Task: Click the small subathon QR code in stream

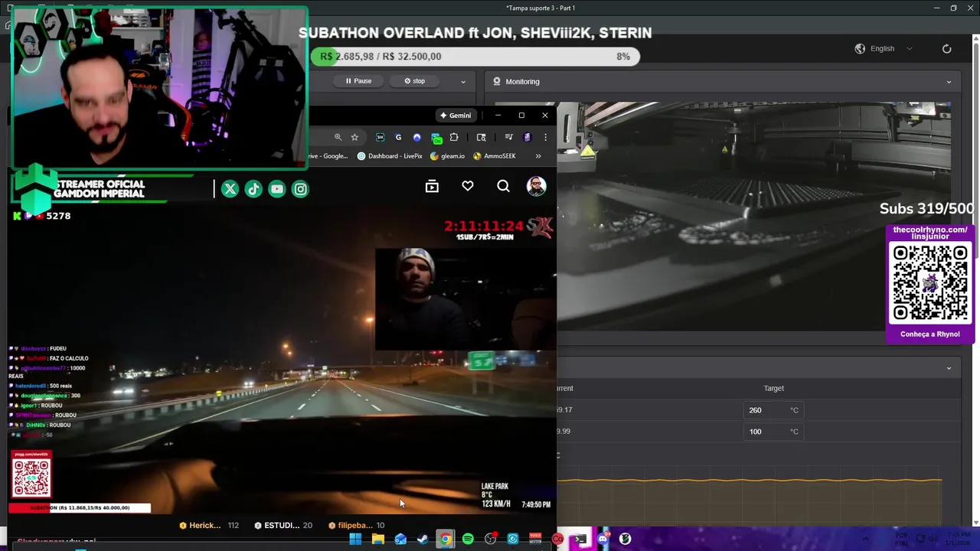Action: point(31,476)
